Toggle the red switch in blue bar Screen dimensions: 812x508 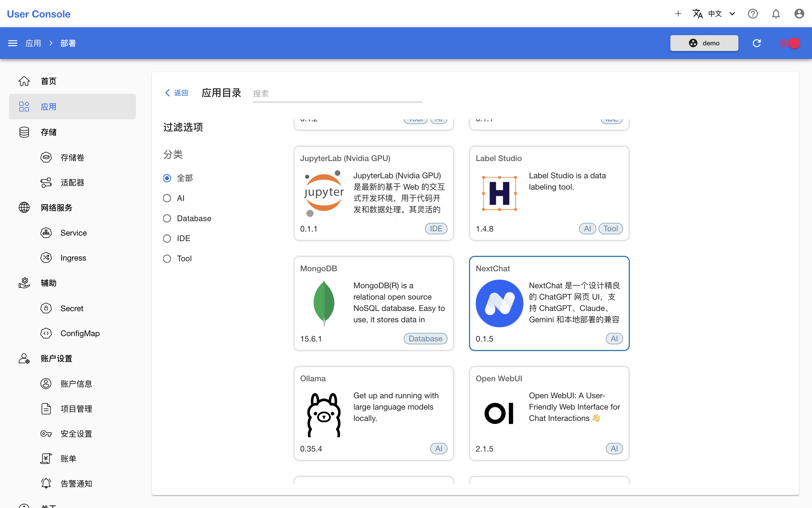790,43
